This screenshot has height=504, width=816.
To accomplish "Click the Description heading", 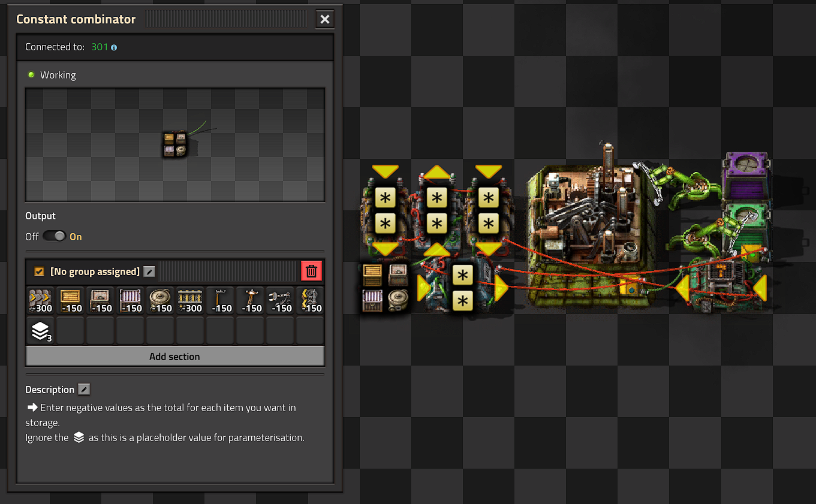I will 50,390.
